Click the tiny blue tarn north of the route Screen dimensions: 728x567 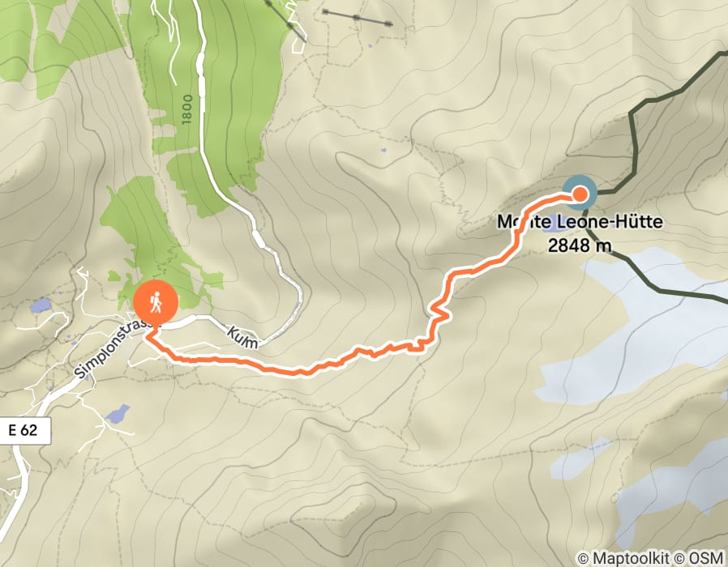[x=383, y=151]
